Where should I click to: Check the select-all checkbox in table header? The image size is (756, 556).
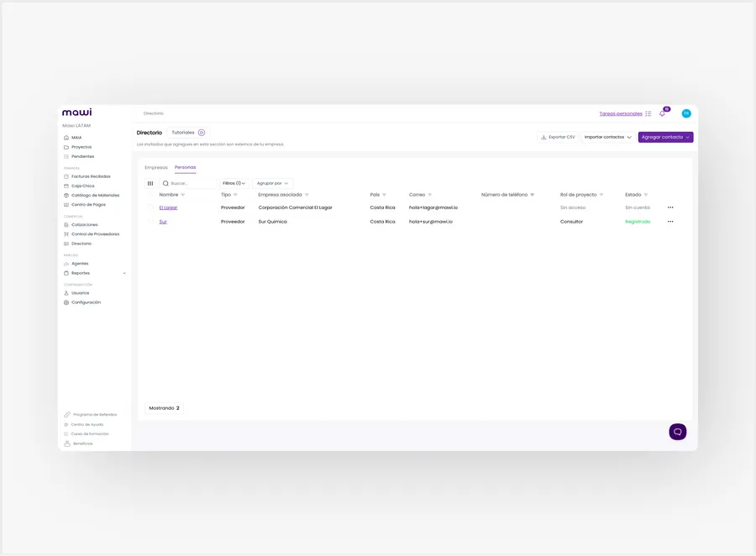150,194
